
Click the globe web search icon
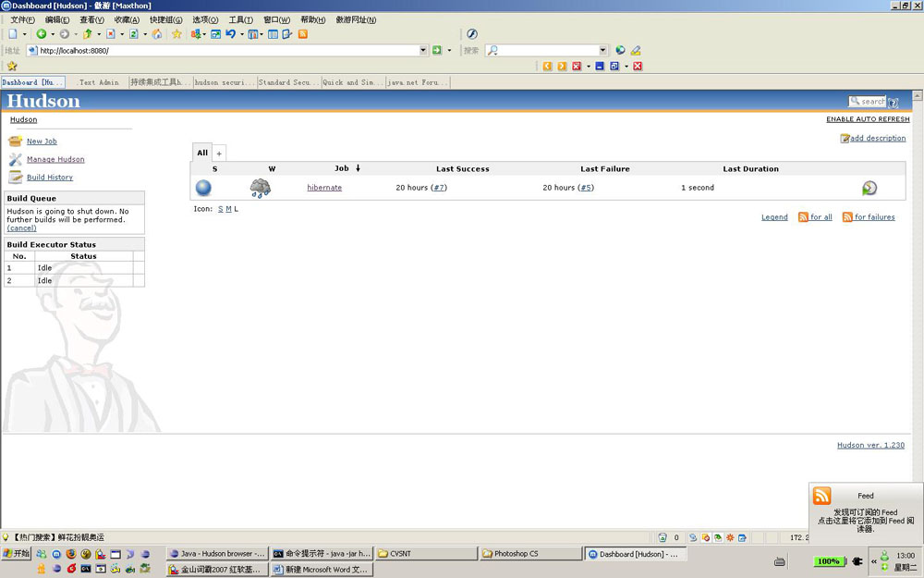click(x=620, y=50)
